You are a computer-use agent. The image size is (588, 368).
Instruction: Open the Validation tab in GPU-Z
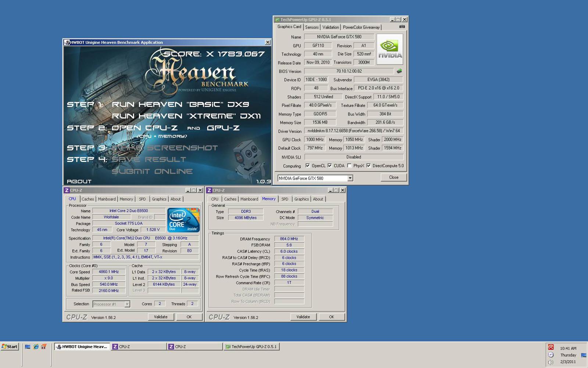tap(331, 27)
